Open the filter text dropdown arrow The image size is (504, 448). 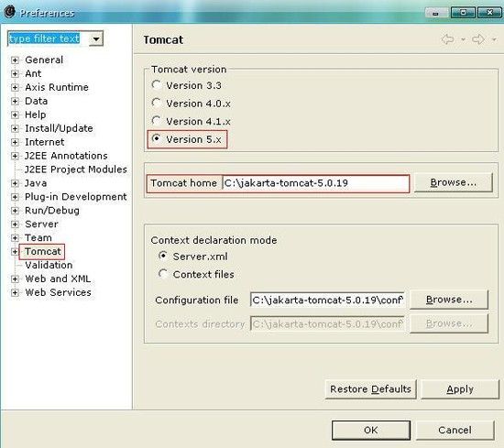[96, 38]
